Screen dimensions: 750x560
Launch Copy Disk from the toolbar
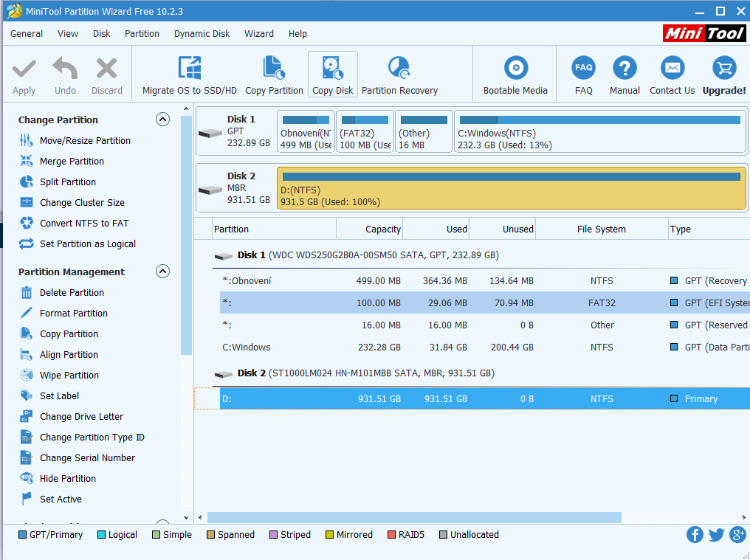[332, 69]
